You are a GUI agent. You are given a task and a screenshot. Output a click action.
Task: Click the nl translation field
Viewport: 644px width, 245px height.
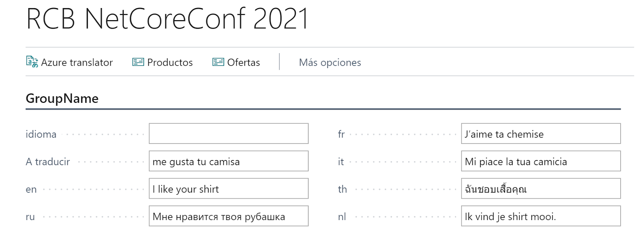point(541,216)
